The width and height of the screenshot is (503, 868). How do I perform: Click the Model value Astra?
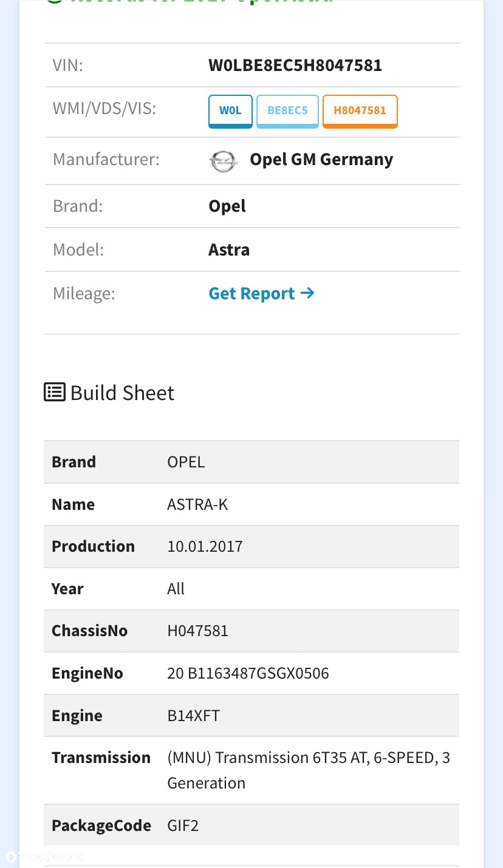229,250
